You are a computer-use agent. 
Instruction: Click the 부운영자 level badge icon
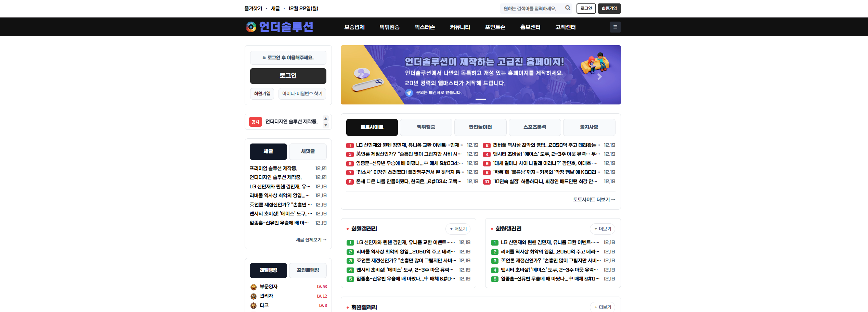tap(254, 287)
